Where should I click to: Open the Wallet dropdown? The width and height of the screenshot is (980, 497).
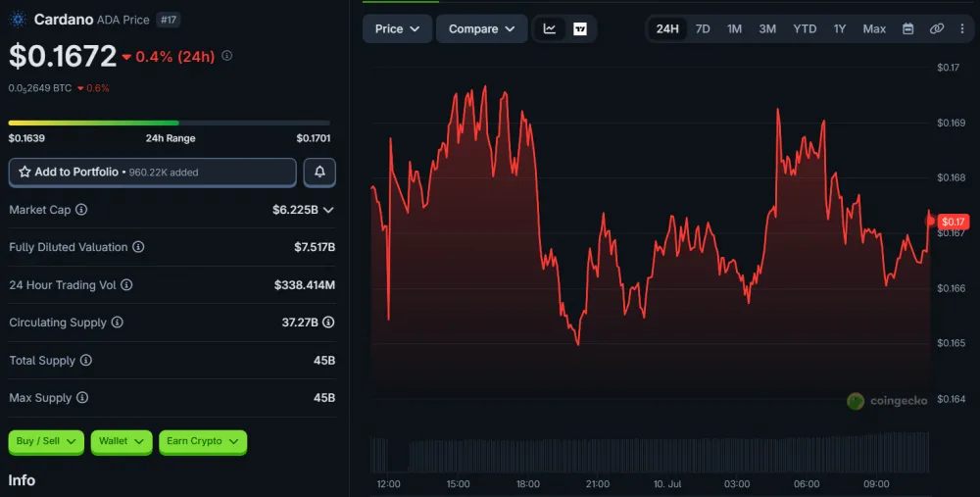pos(122,441)
